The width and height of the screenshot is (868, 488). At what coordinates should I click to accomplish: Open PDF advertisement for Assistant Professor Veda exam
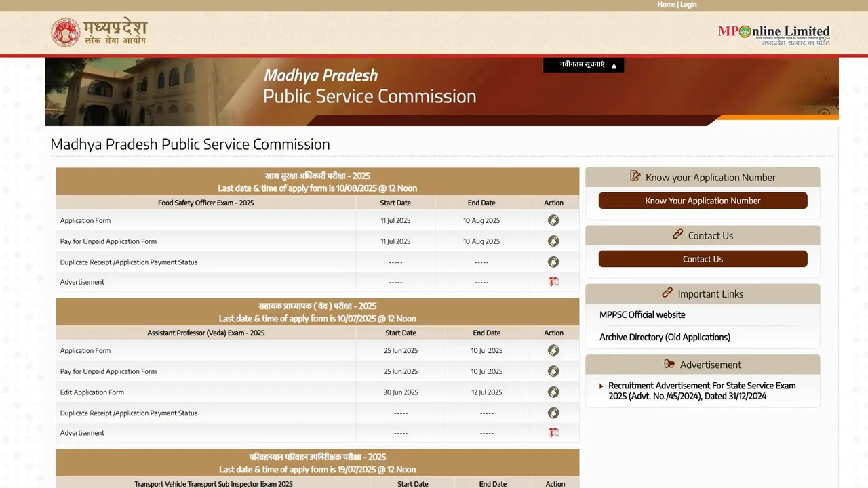(x=553, y=432)
